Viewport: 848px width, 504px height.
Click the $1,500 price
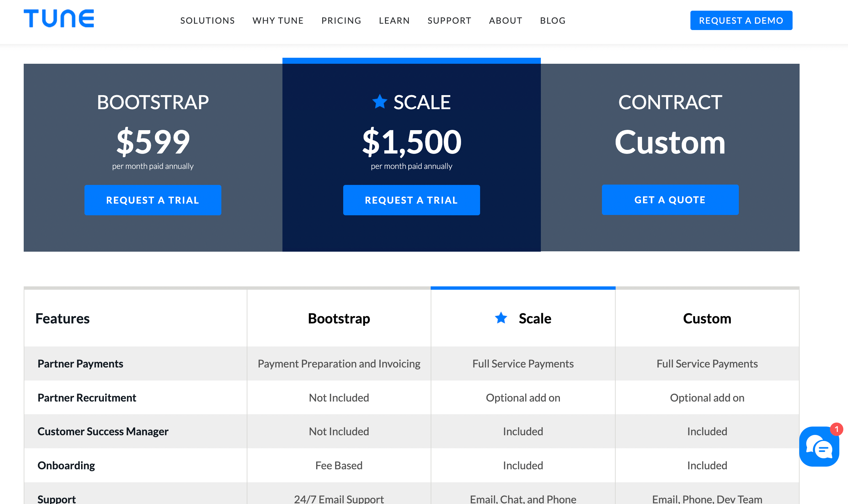pos(412,142)
